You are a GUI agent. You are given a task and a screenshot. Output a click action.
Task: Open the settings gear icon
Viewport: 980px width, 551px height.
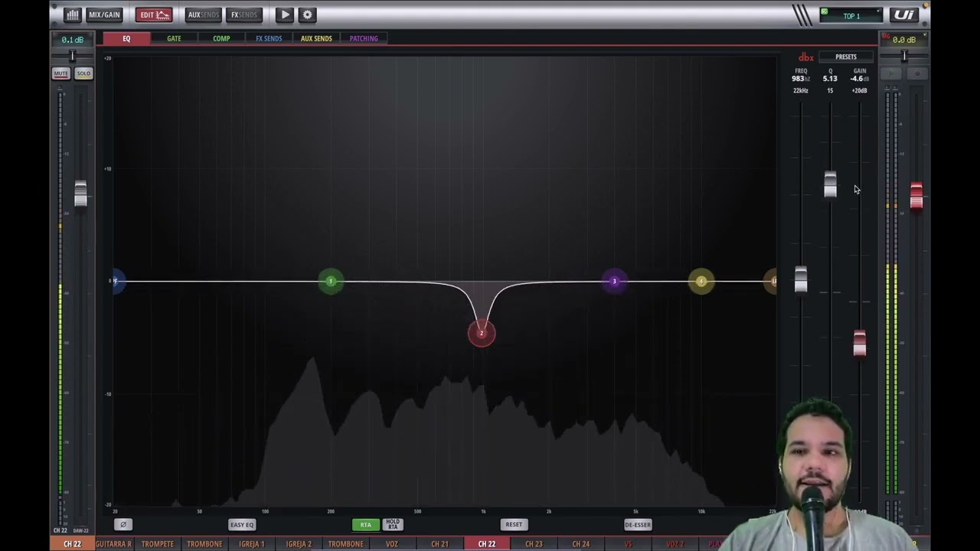[307, 15]
